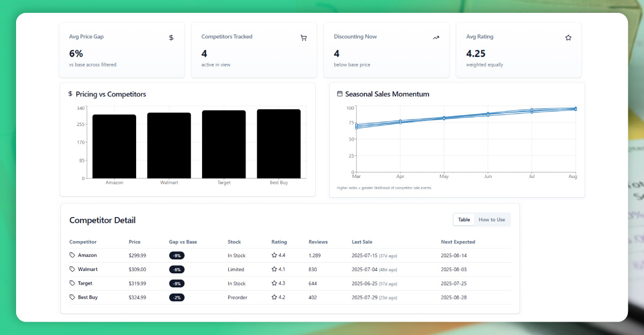The width and height of the screenshot is (644, 335).
Task: Click the Amazon bar in the pricing chart
Action: click(x=114, y=146)
